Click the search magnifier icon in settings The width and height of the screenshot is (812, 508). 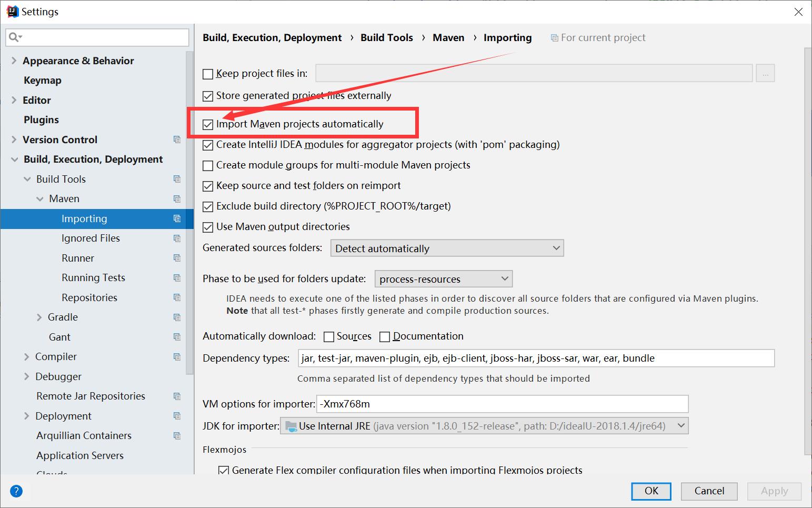click(15, 37)
